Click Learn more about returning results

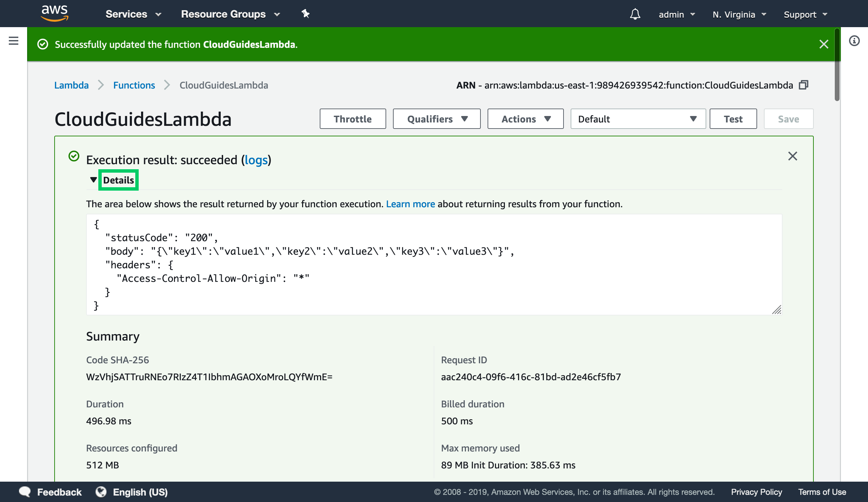pyautogui.click(x=410, y=204)
